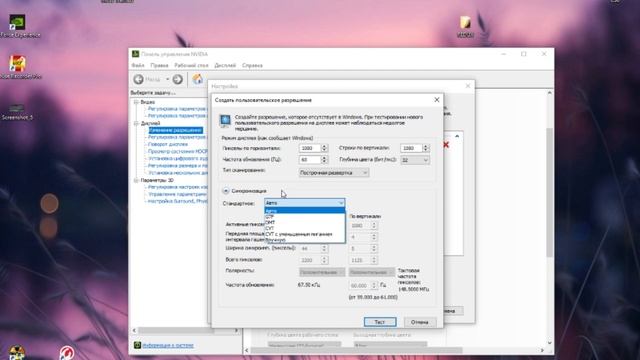
Task: Select Просмотр состояния HDCP in the tree
Action: pyautogui.click(x=178, y=151)
